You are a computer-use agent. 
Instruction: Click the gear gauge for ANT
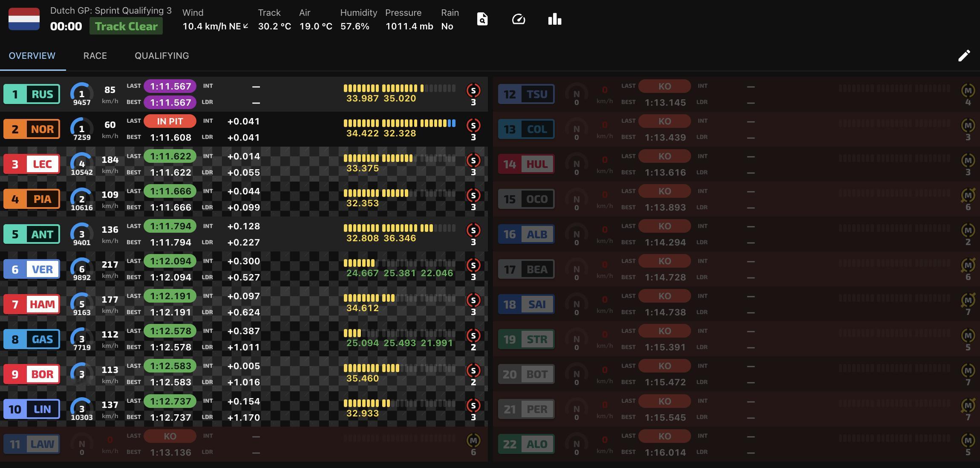tap(82, 234)
